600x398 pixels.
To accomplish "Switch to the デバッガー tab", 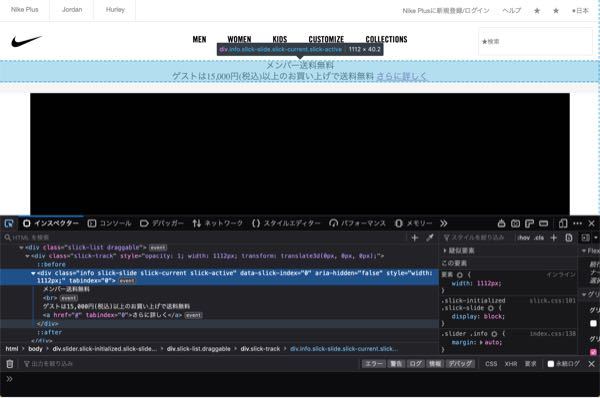I will [x=162, y=223].
